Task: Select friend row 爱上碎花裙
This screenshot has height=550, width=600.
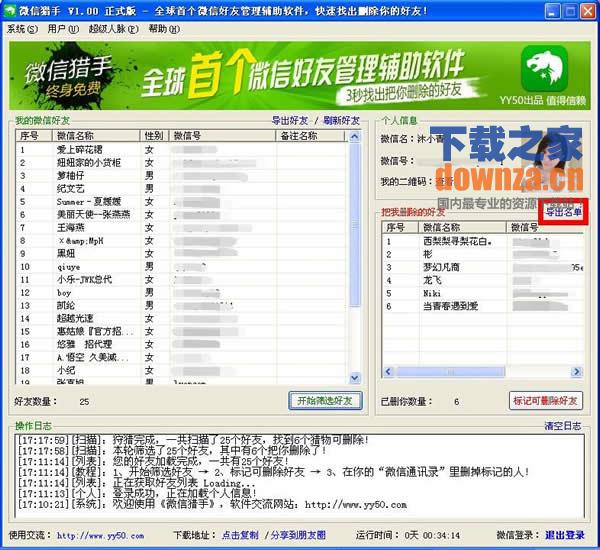Action: coord(182,150)
